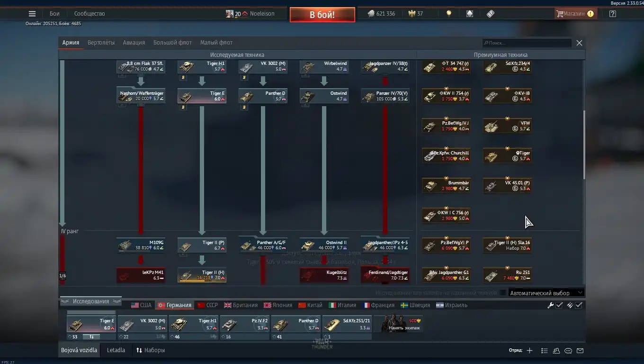Select leKPz M41 locked vehicle
The width and height of the screenshot is (644, 364).
141,275
